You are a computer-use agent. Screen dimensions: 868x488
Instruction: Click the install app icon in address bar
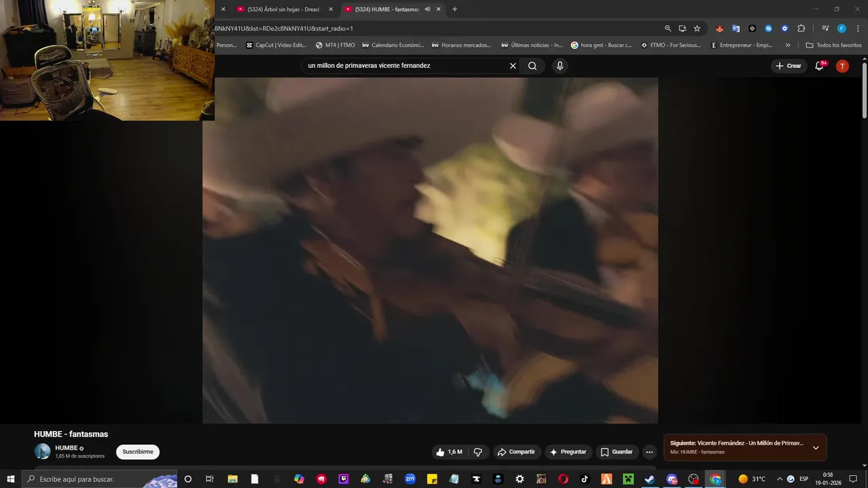tap(682, 28)
